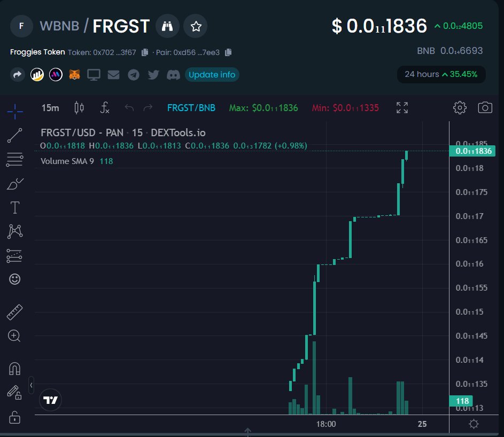Image resolution: width=504 pixels, height=437 pixels.
Task: Open the Discord link icon
Action: click(173, 75)
